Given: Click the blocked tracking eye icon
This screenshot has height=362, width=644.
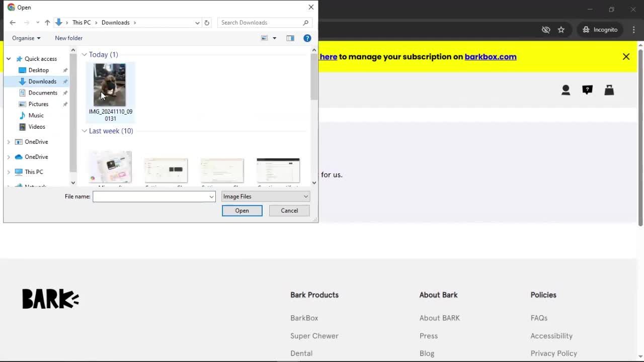Looking at the screenshot, I should pyautogui.click(x=546, y=30).
